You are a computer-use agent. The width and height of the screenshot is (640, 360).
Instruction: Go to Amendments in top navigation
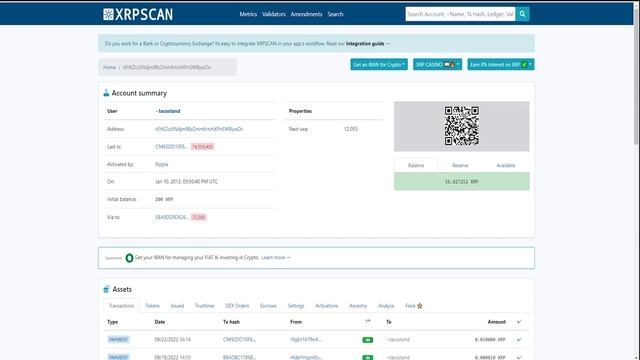pyautogui.click(x=306, y=14)
